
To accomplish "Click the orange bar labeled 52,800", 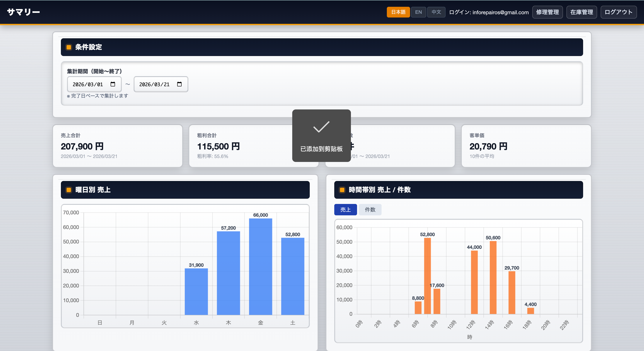I will point(427,276).
